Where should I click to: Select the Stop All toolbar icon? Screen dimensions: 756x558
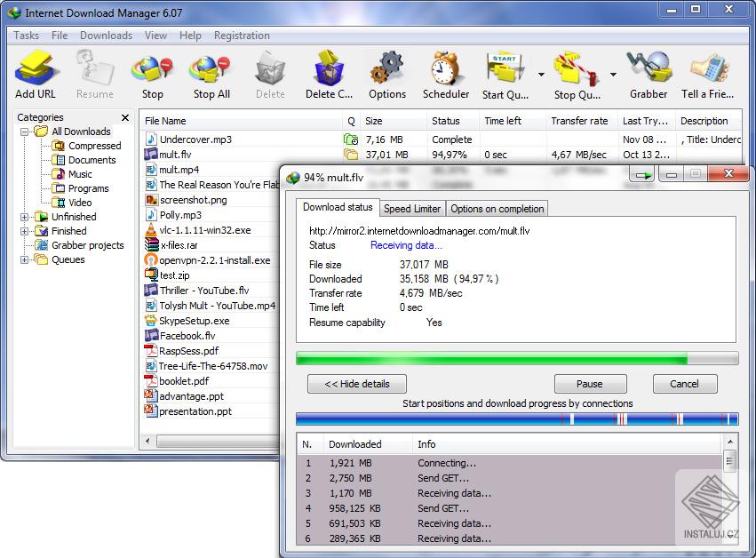click(210, 67)
